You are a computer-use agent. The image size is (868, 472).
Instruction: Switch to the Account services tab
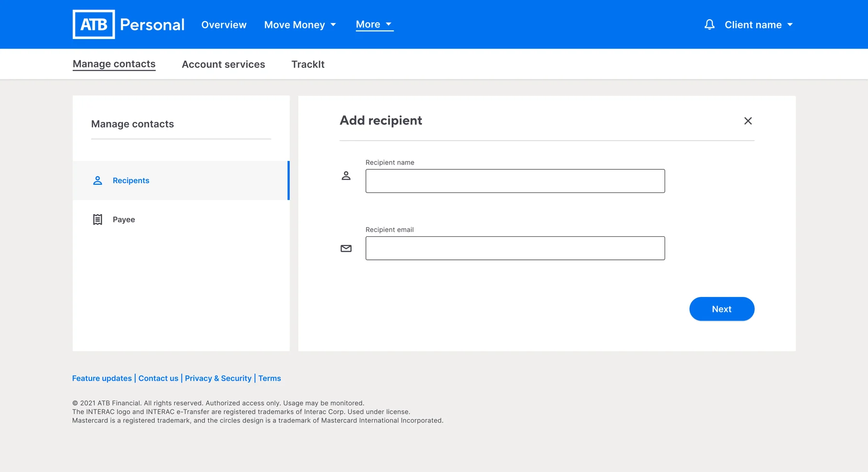tap(223, 64)
